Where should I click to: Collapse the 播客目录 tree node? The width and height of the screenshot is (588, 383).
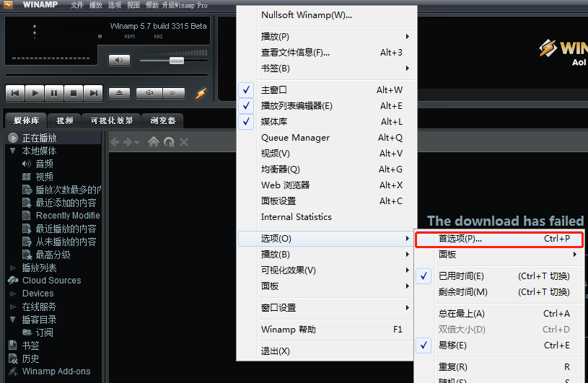tap(13, 320)
